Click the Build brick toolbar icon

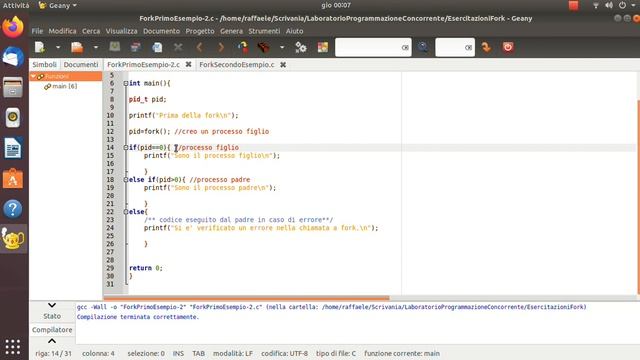(264, 47)
